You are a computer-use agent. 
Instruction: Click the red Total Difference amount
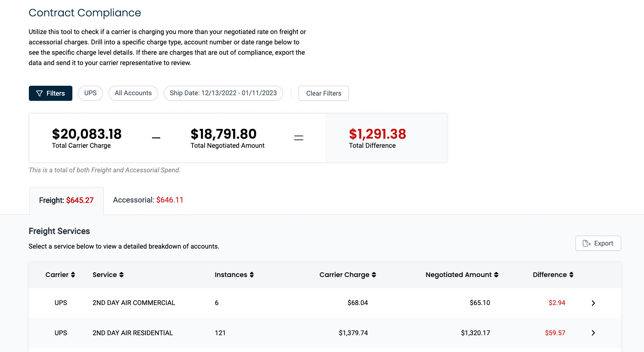pyautogui.click(x=378, y=134)
